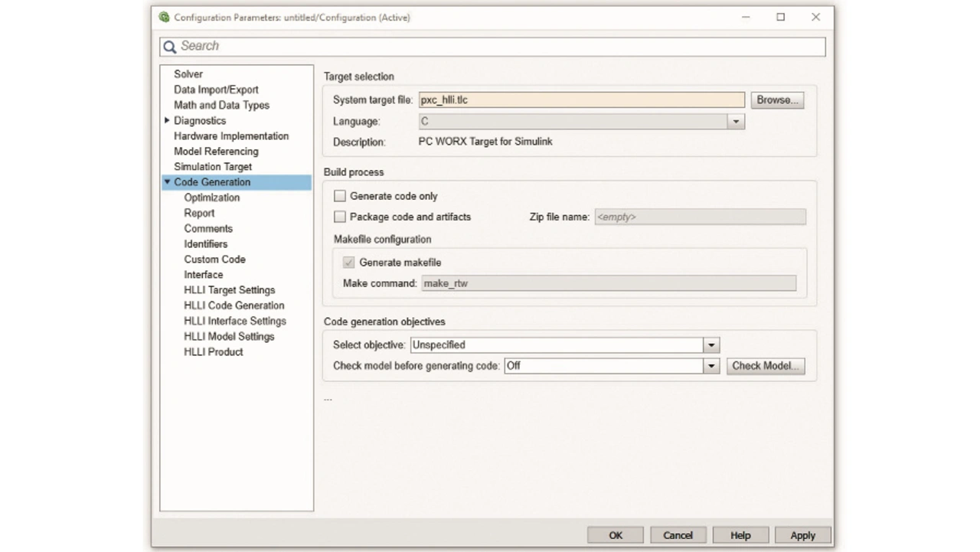This screenshot has height=552, width=980.
Task: Click the Configuration Parameters title bar icon
Action: point(164,17)
